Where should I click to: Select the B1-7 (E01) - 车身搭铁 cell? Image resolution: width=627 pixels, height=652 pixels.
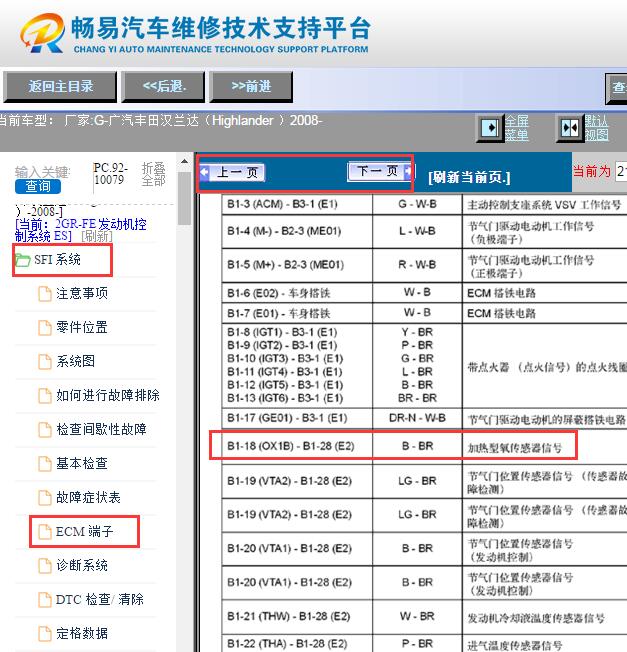coord(297,313)
